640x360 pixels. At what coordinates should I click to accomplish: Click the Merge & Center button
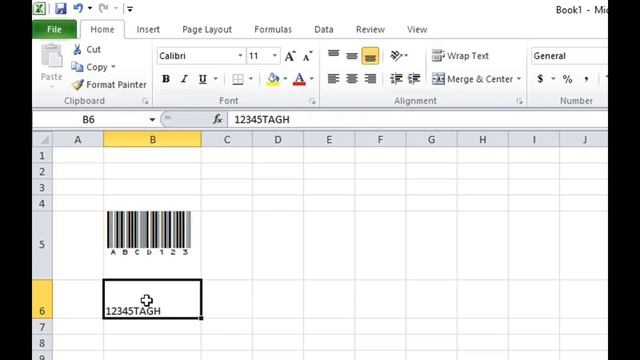(x=472, y=79)
